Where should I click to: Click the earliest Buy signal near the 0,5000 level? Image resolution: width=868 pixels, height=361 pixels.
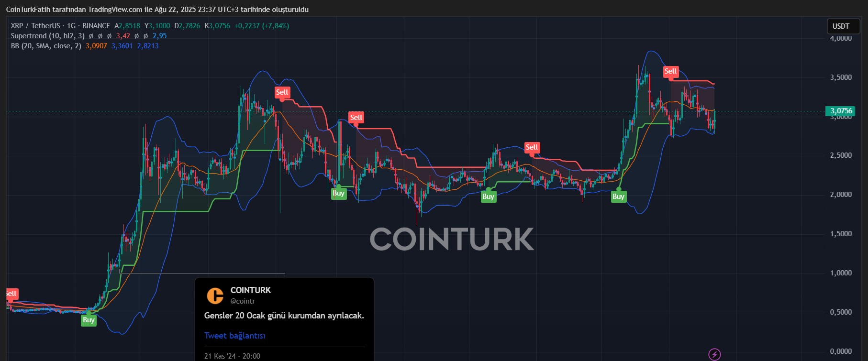(89, 320)
